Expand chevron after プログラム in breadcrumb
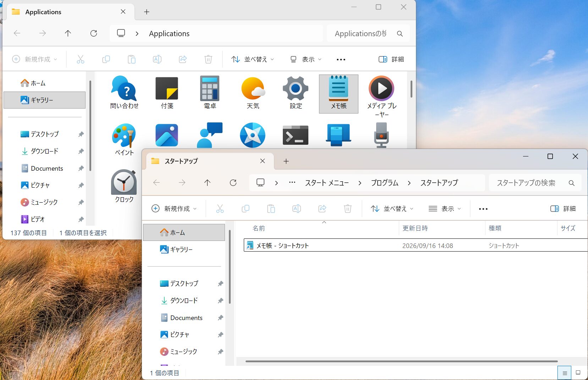588x380 pixels. (409, 183)
